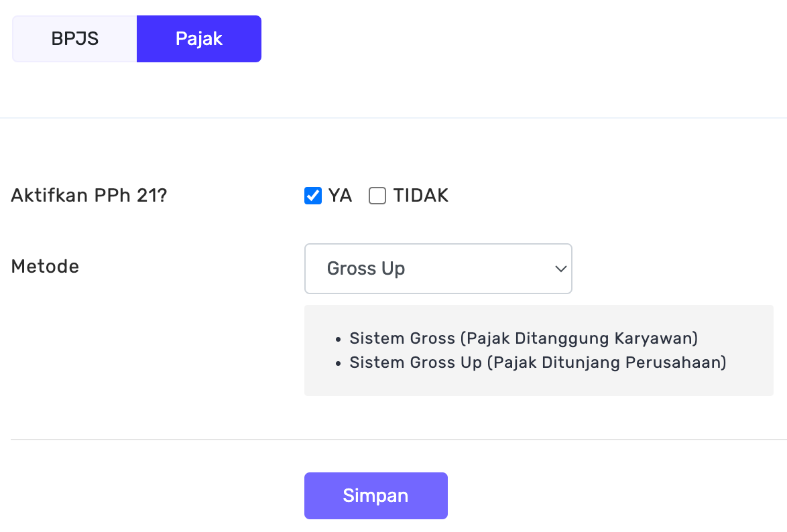Check the TIDAK option for PPh 21

(x=377, y=195)
